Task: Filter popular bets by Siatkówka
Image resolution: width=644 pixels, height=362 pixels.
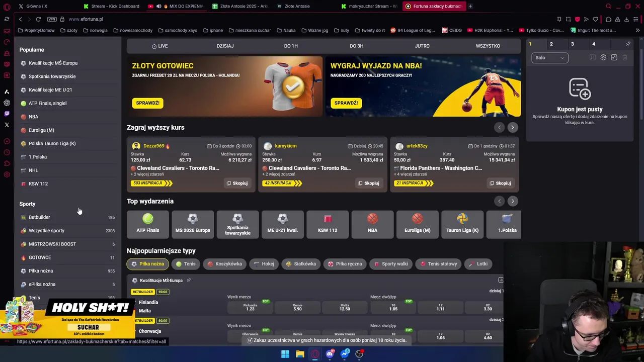Action: [301, 263]
